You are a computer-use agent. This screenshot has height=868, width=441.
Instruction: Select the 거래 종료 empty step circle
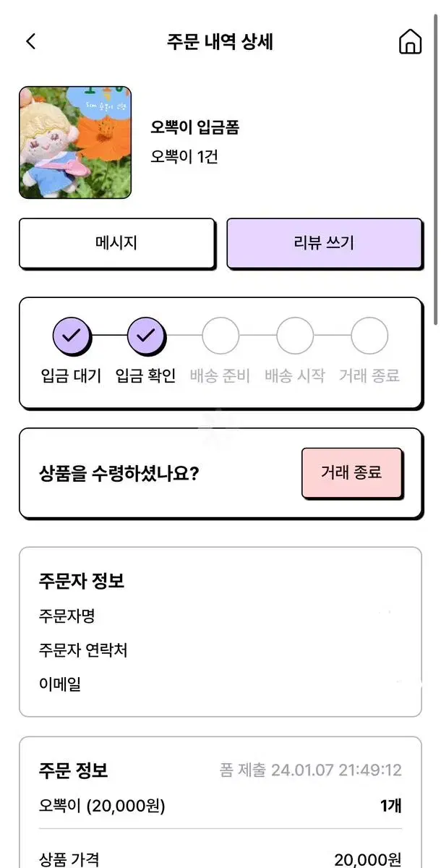tap(369, 336)
